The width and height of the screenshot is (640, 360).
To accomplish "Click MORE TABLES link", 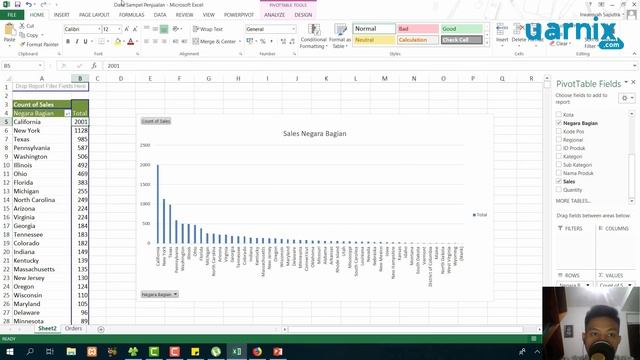I will click(x=573, y=201).
